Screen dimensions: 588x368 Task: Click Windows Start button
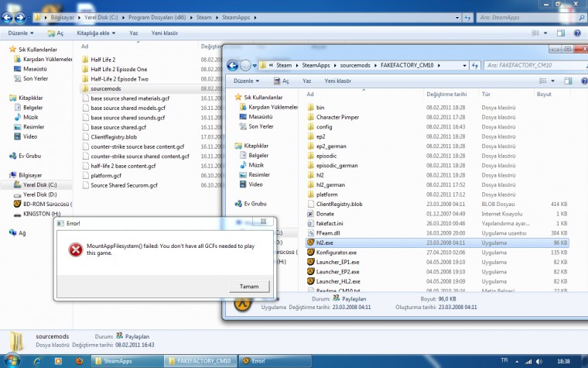click(x=12, y=361)
